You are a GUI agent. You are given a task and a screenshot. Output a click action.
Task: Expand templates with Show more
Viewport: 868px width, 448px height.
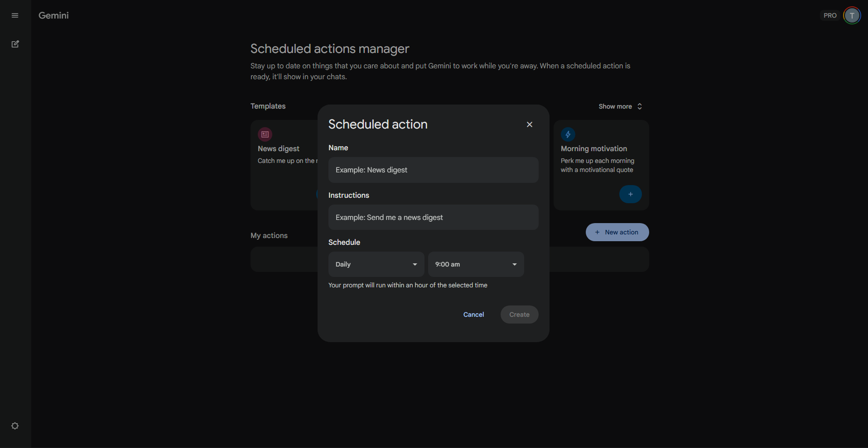tap(620, 106)
